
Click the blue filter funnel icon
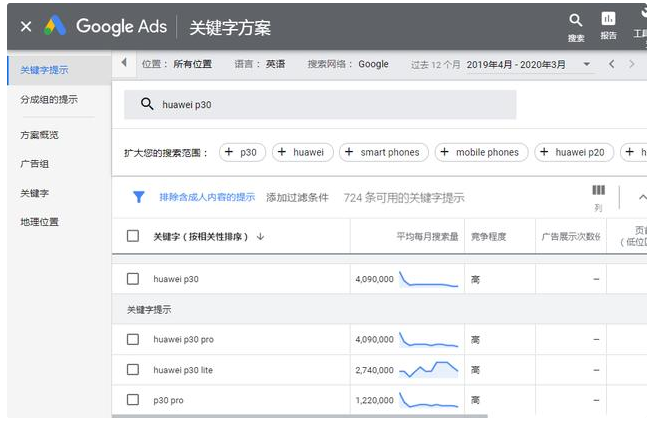click(139, 197)
